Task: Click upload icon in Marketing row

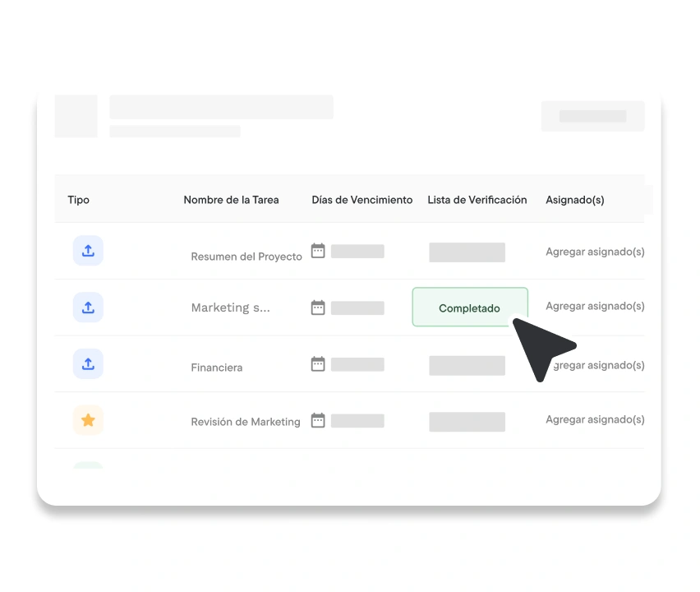Action: 88,308
